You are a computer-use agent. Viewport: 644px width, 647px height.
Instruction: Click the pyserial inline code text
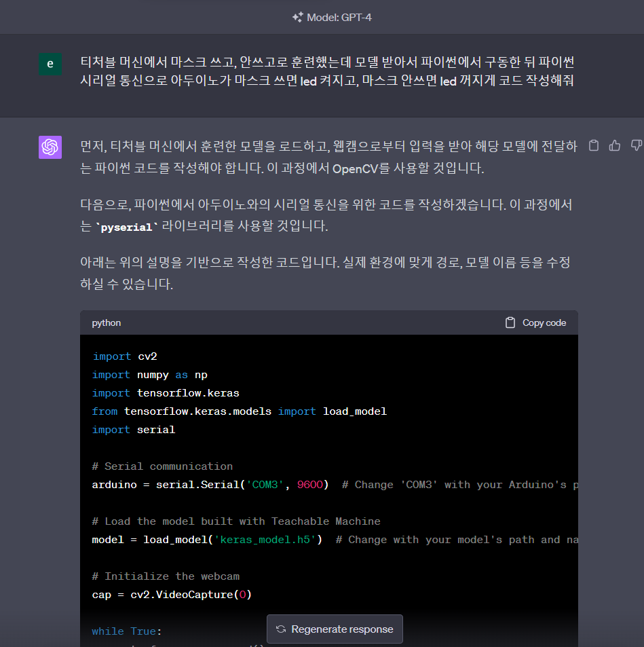tap(127, 227)
